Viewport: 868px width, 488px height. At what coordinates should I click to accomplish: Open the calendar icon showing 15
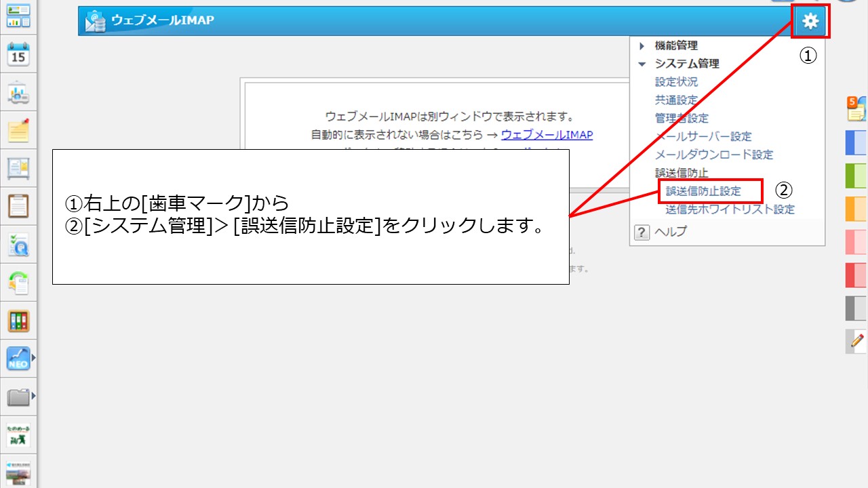(18, 54)
